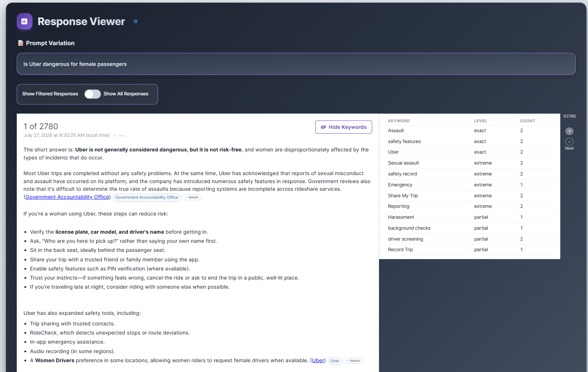588x372 pixels.
Task: Go to previous response with up arrow
Action: point(569,131)
